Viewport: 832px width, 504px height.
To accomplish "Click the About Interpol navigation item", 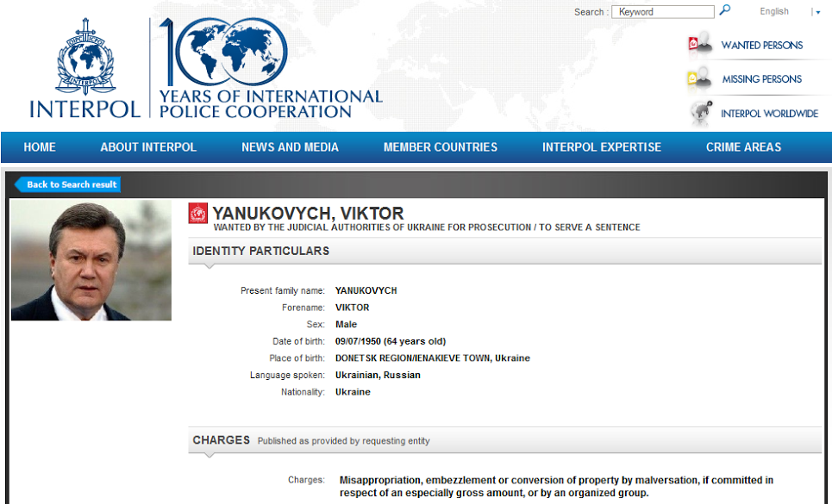I will [148, 147].
